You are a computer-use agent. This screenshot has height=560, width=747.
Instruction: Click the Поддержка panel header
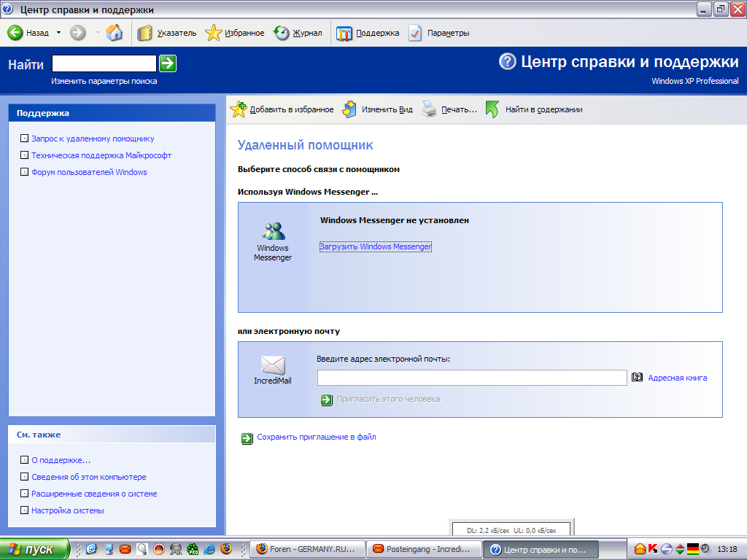(x=112, y=113)
